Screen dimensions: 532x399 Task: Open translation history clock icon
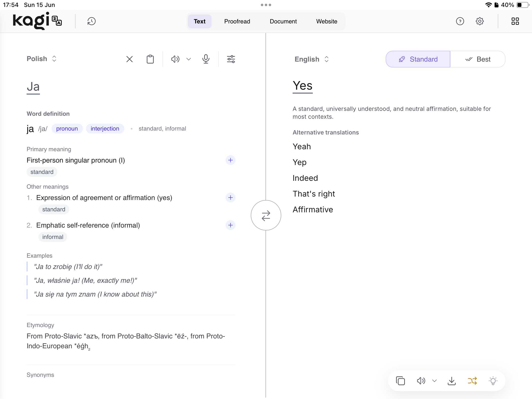(91, 21)
